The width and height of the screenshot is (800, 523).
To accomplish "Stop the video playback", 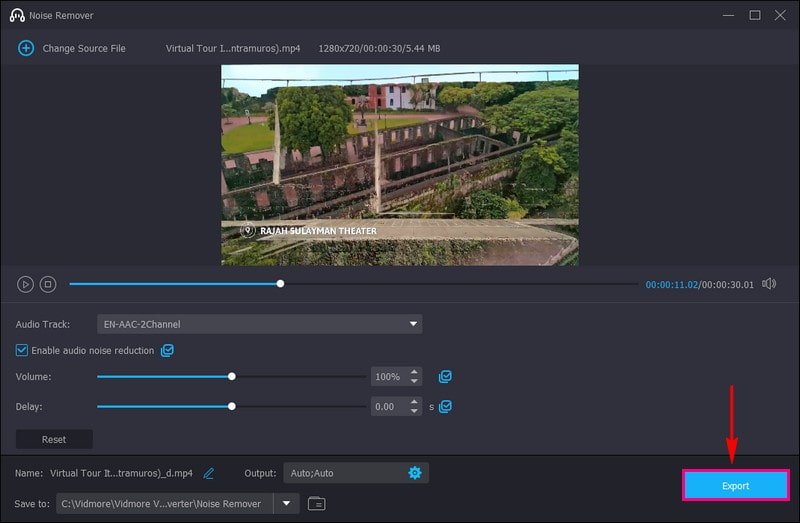I will point(48,284).
